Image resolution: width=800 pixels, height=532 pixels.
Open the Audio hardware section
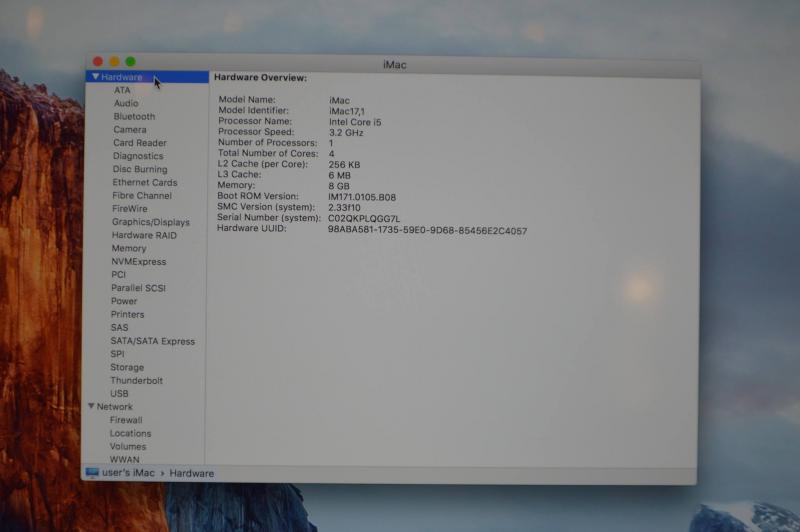(x=126, y=103)
